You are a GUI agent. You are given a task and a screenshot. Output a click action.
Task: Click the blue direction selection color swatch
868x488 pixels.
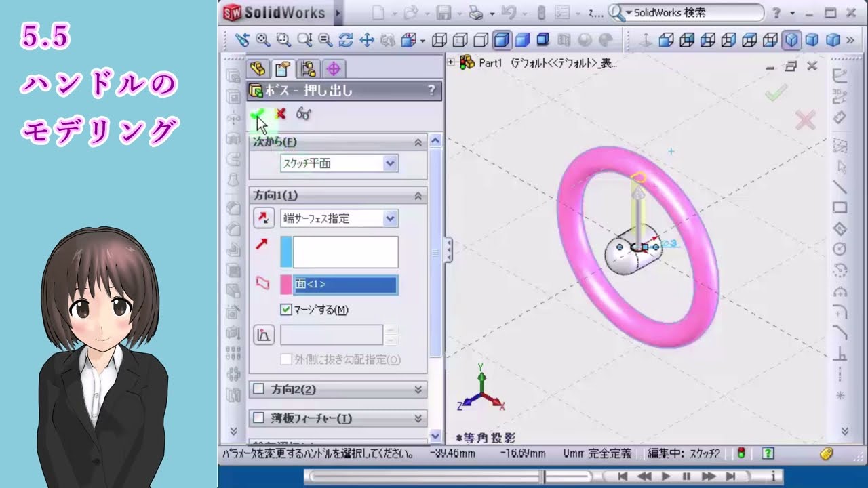[x=286, y=252]
